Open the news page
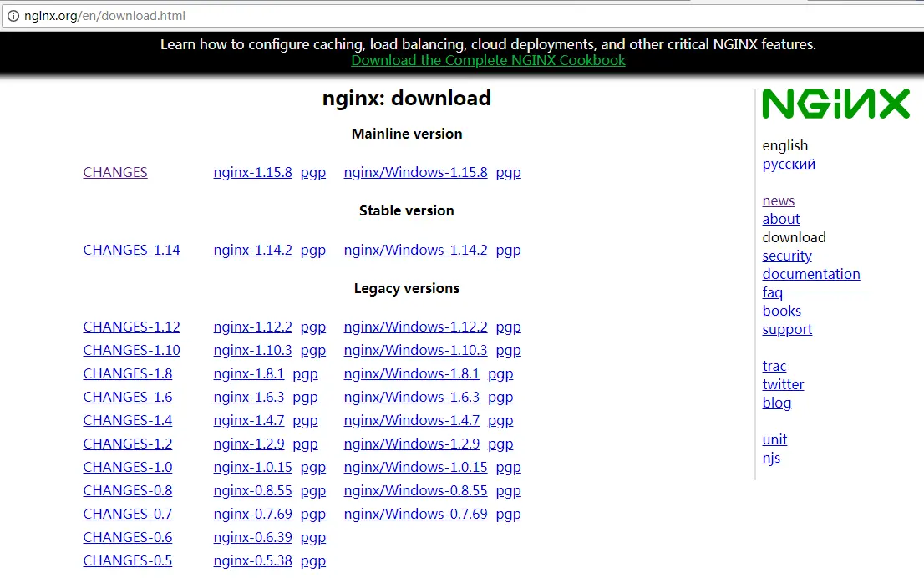 point(778,200)
